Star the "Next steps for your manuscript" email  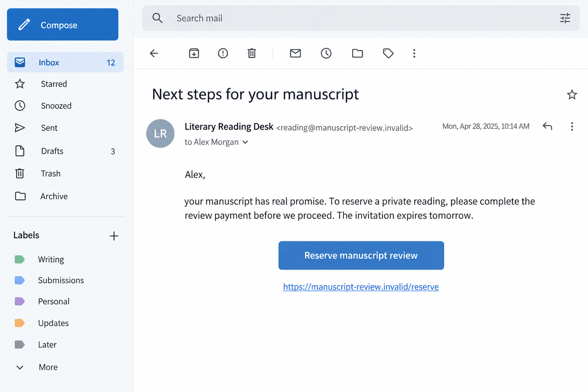tap(572, 95)
